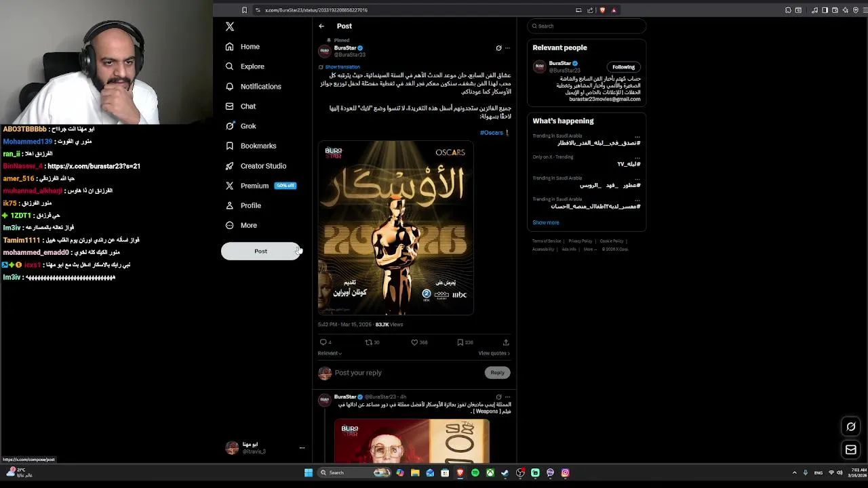Click the Windows taskbar Search box
868x488 pixels.
354,472
